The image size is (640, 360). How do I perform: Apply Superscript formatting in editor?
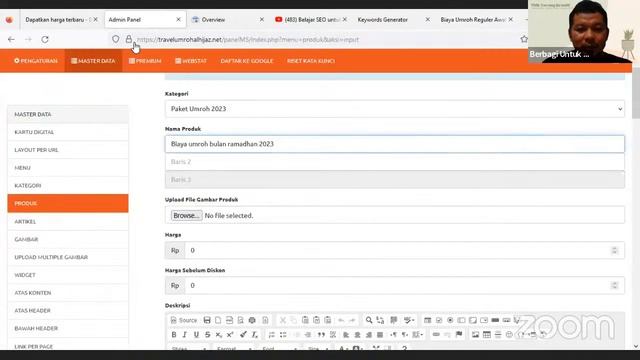click(230, 335)
